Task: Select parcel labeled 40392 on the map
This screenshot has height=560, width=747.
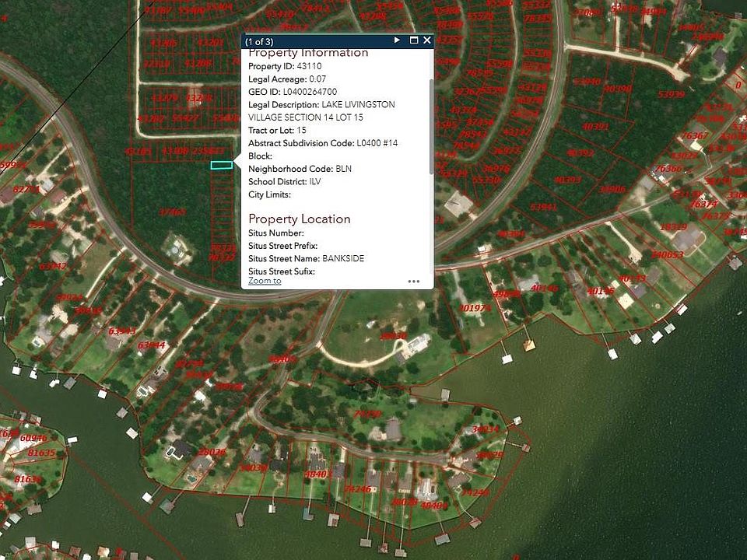Action: click(580, 153)
